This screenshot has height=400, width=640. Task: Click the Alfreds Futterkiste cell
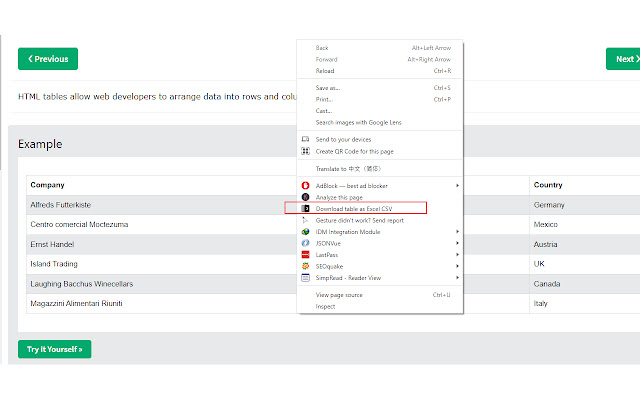pyautogui.click(x=60, y=205)
